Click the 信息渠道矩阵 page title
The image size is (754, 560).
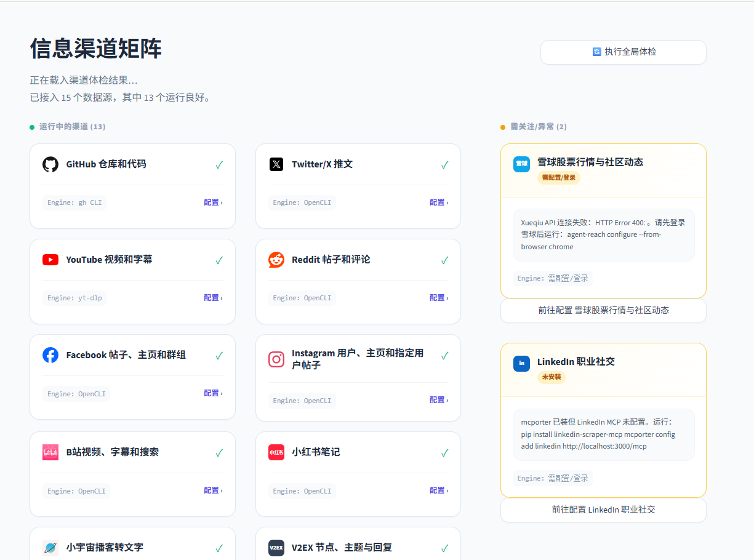pyautogui.click(x=96, y=48)
